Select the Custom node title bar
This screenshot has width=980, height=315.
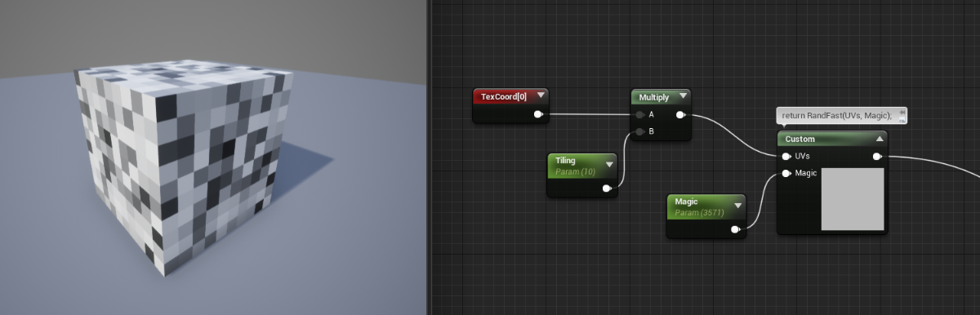click(831, 139)
